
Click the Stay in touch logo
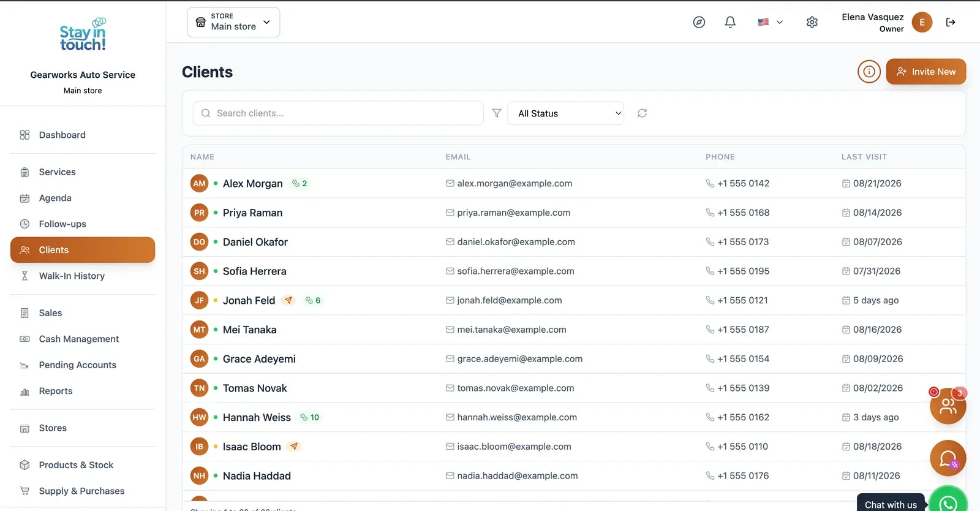click(83, 34)
